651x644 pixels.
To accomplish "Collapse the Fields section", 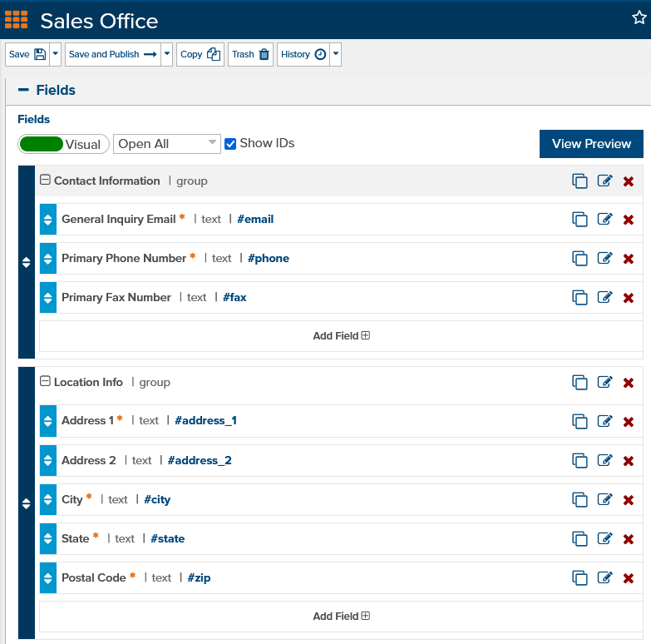I will tap(23, 90).
